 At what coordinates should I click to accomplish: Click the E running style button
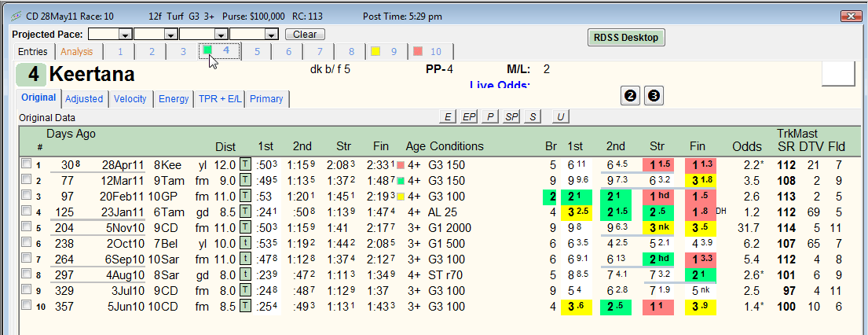coord(447,117)
